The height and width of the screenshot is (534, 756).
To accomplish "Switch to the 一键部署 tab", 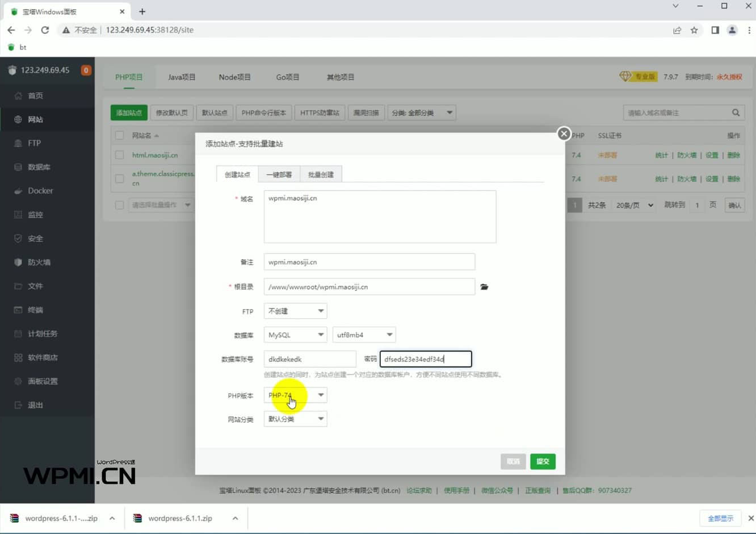I will point(278,174).
